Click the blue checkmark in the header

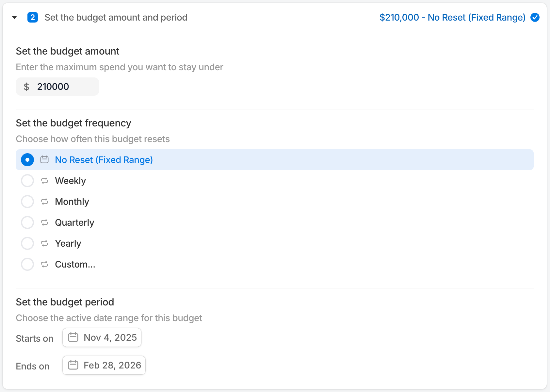pyautogui.click(x=535, y=17)
